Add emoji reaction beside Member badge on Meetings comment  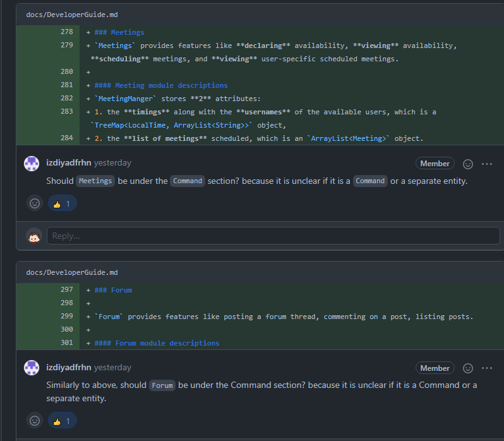(x=467, y=164)
